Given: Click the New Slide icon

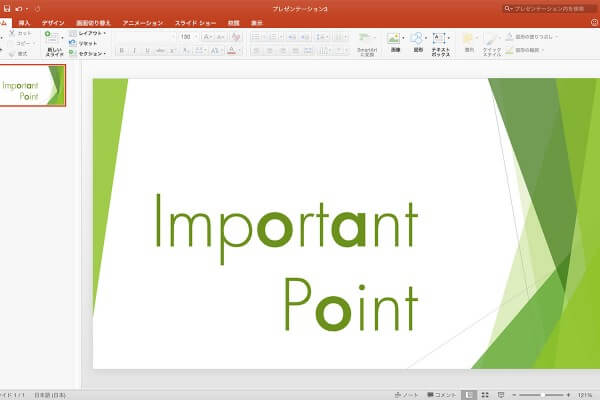Looking at the screenshot, I should [x=51, y=38].
